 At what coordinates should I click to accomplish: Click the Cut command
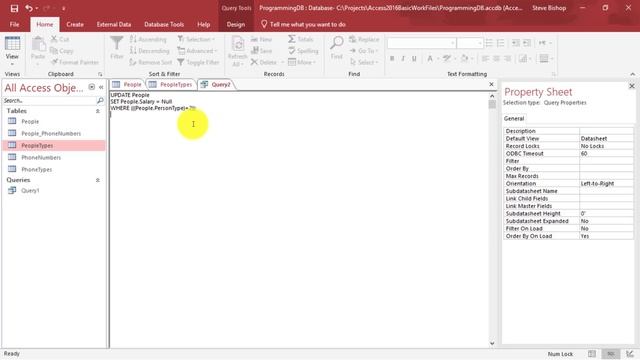[60, 39]
